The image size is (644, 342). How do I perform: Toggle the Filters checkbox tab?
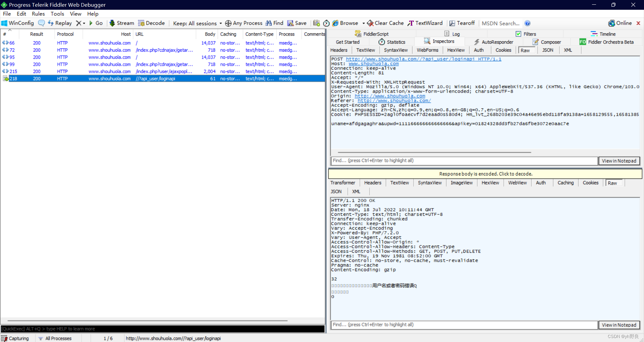(526, 34)
